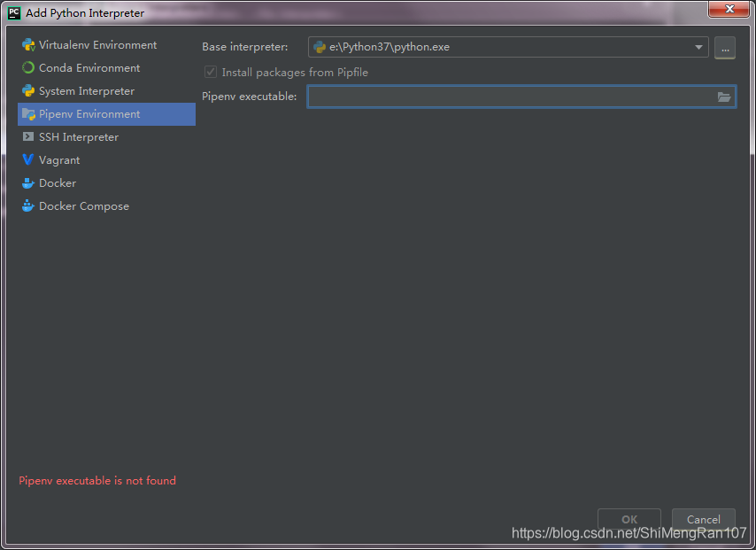The width and height of the screenshot is (756, 550).
Task: Click the Cancel button
Action: point(704,519)
